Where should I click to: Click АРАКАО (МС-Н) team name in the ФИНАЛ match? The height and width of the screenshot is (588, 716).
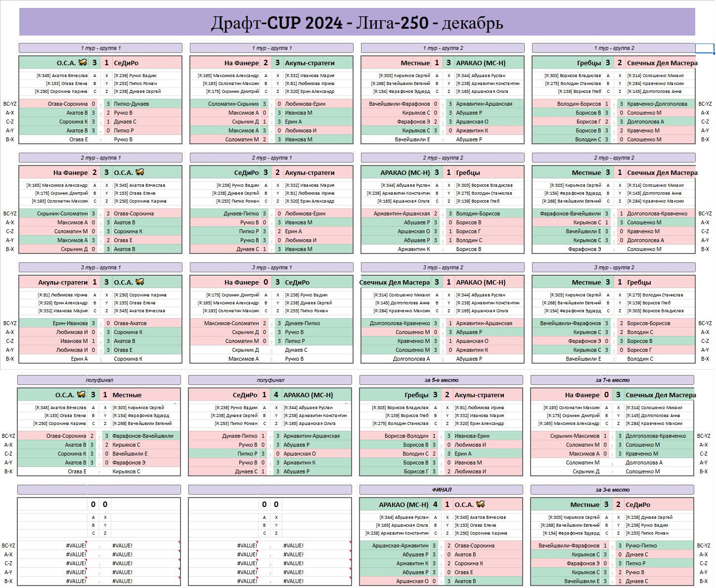point(403,504)
